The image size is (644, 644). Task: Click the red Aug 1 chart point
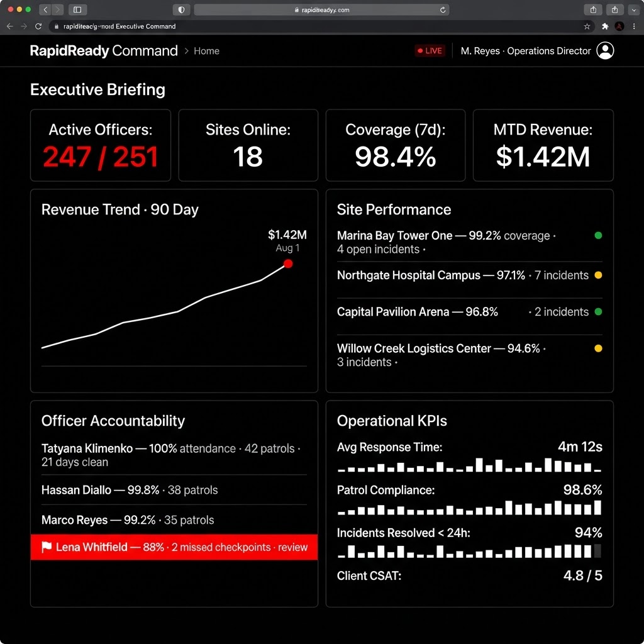[288, 264]
